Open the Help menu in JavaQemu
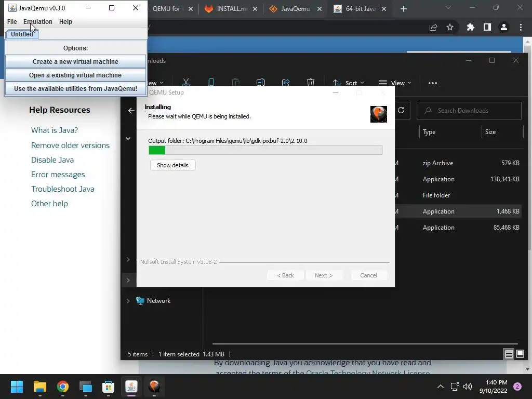 coord(65,22)
